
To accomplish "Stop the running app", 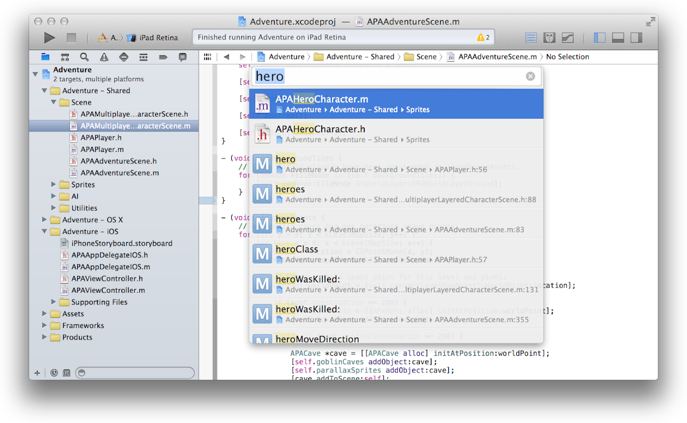I will coord(71,38).
